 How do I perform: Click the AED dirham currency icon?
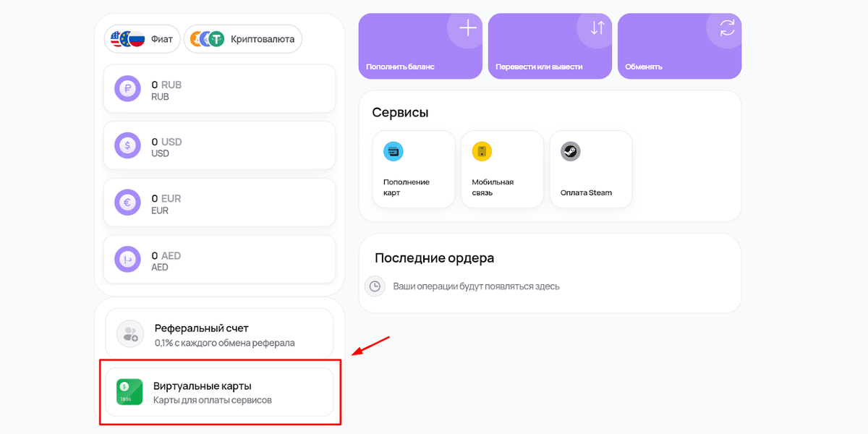[127, 258]
